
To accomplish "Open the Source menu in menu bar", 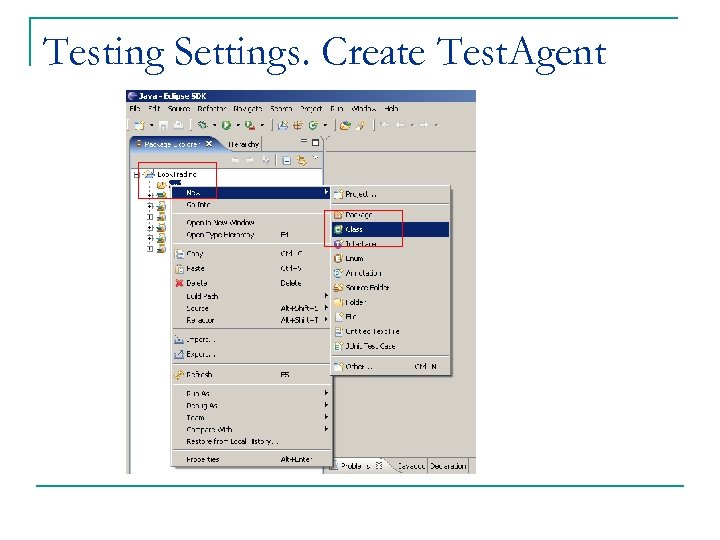I will pos(179,109).
